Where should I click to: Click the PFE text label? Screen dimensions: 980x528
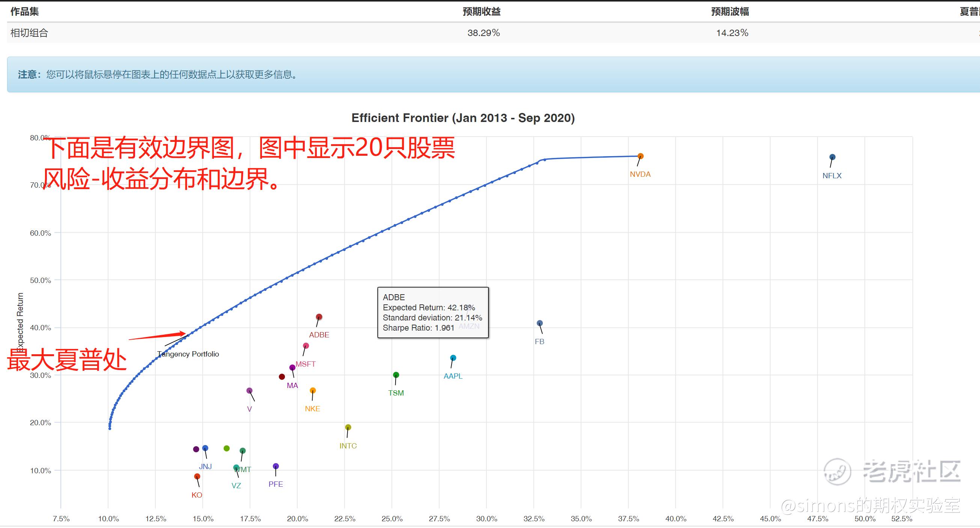(x=276, y=484)
